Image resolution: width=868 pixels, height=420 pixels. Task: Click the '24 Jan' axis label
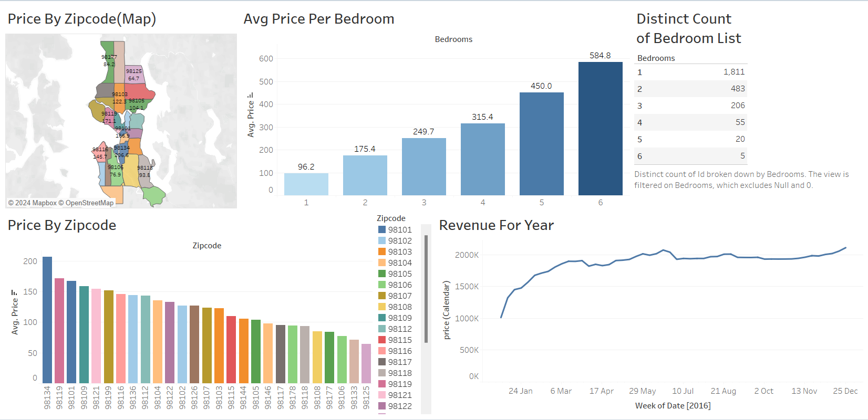[520, 391]
